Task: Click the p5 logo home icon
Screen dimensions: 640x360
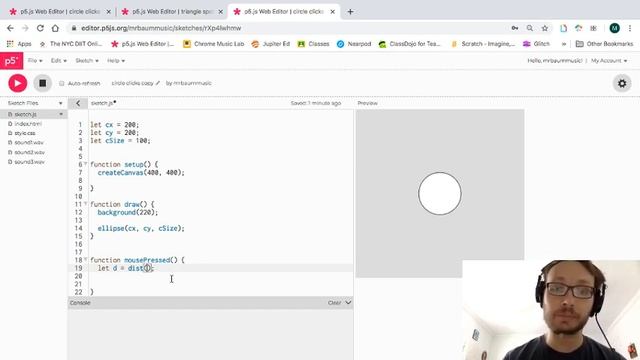Action: (11, 61)
